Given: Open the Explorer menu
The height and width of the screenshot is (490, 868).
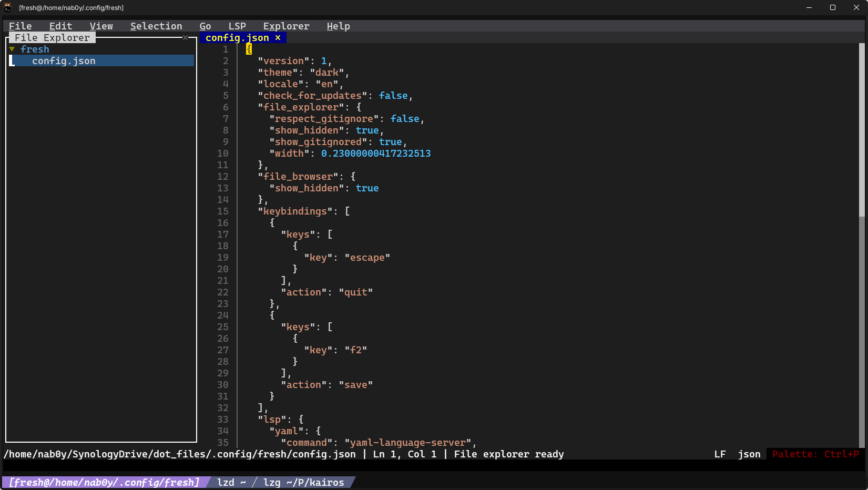Looking at the screenshot, I should [286, 26].
